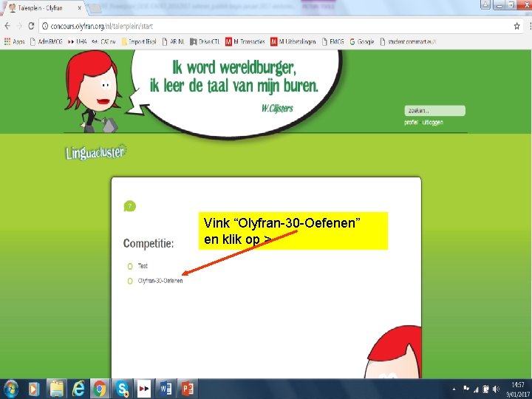This screenshot has width=532, height=399.
Task: Open the Windows Start menu orb
Action: tap(11, 389)
